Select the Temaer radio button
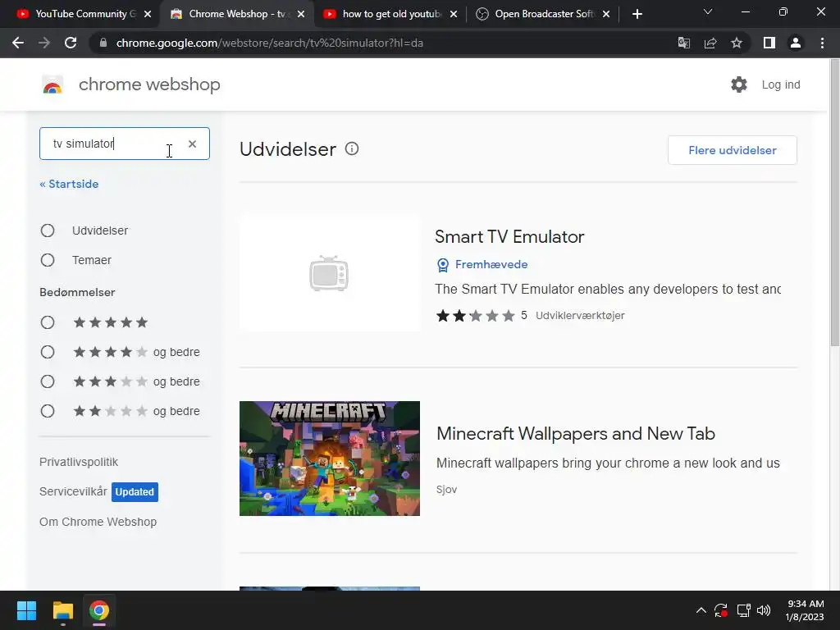The width and height of the screenshot is (840, 630). tap(48, 260)
